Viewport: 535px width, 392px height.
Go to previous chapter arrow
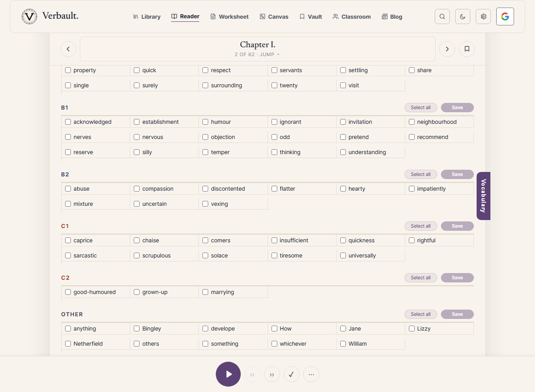68,49
